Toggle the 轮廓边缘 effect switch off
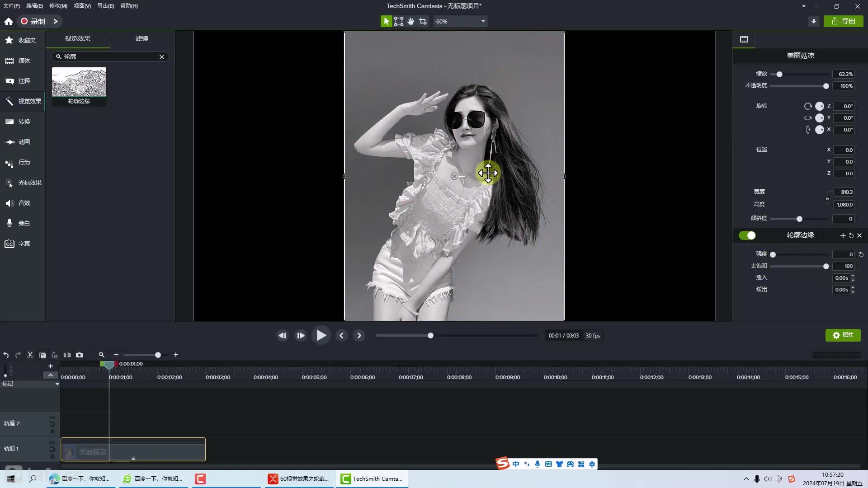 (x=747, y=235)
